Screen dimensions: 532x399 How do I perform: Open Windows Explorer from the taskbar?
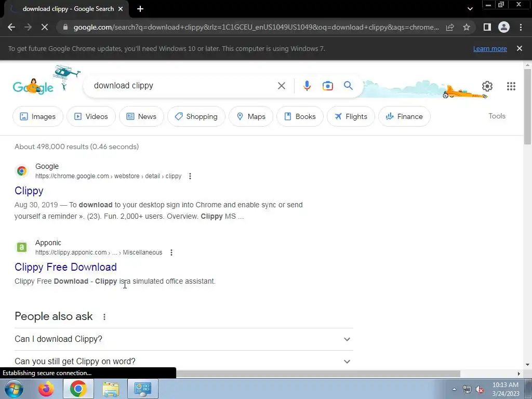click(x=111, y=389)
